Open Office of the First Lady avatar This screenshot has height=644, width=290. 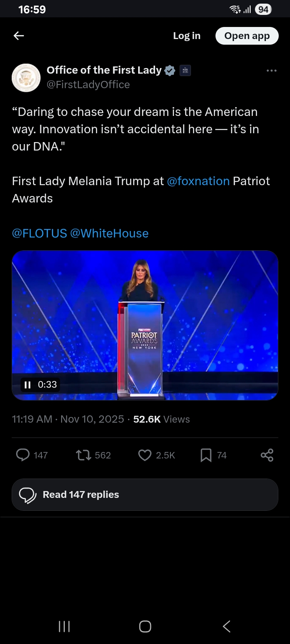[26, 78]
